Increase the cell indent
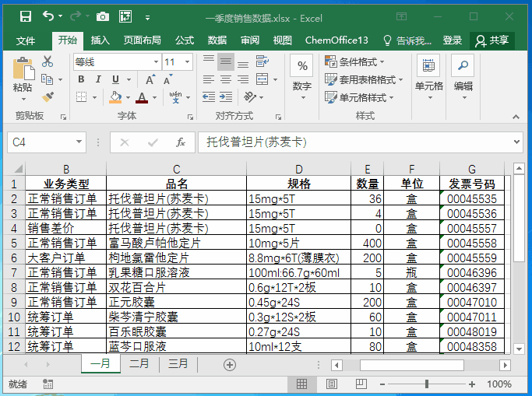 click(x=226, y=97)
